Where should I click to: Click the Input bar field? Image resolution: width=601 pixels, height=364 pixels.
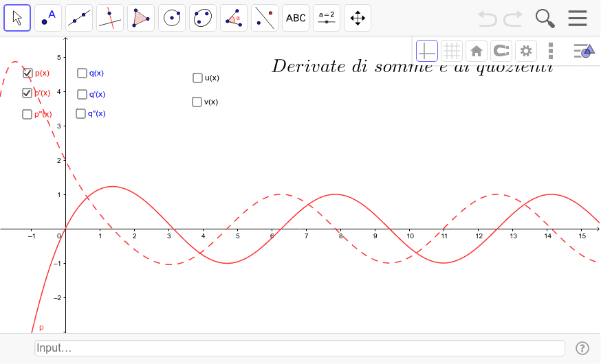tap(300, 348)
